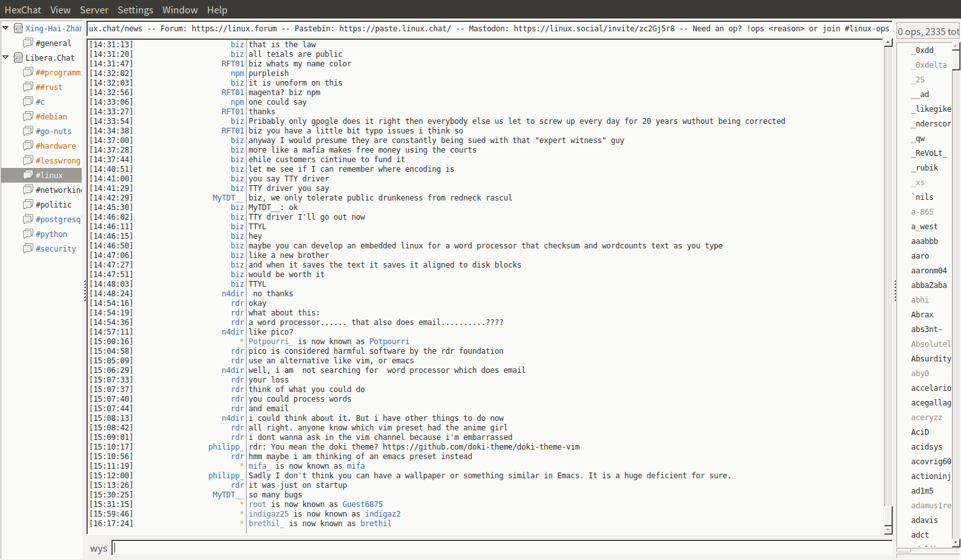Click the #general channel icon
This screenshot has width=961, height=560.
[x=28, y=43]
